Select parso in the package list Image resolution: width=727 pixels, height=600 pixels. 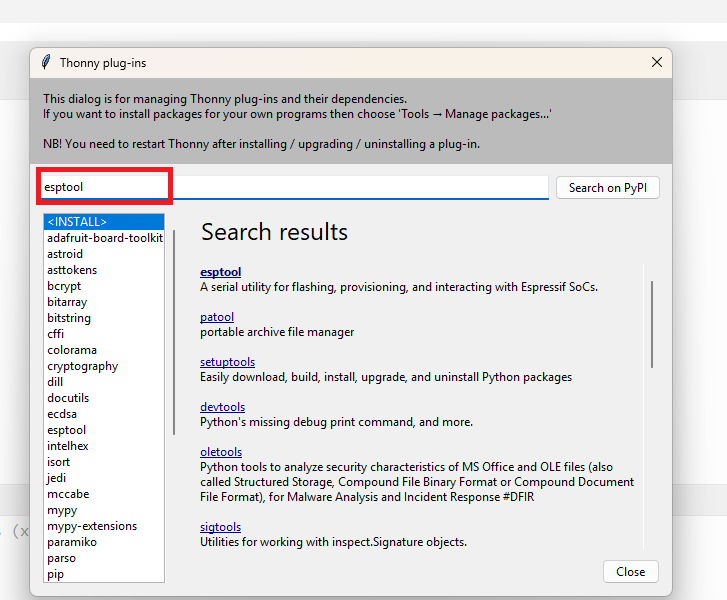click(x=104, y=558)
